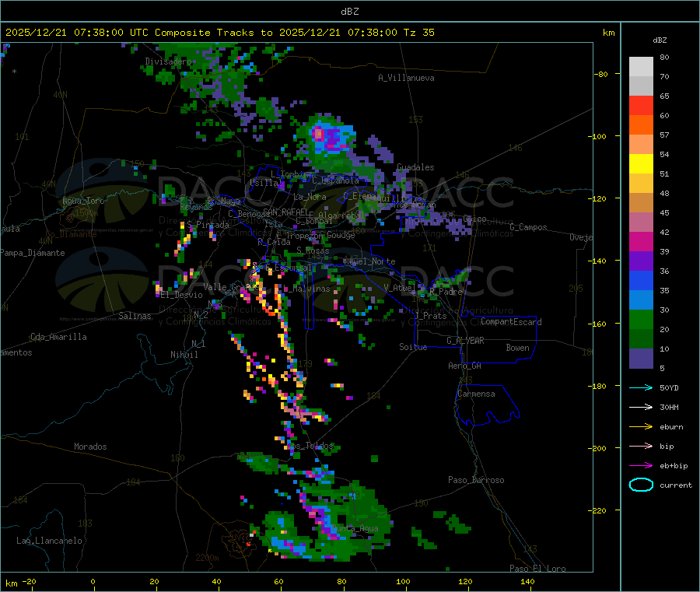700x592 pixels.
Task: Click the Los_Toldos map label
Action: [x=310, y=446]
